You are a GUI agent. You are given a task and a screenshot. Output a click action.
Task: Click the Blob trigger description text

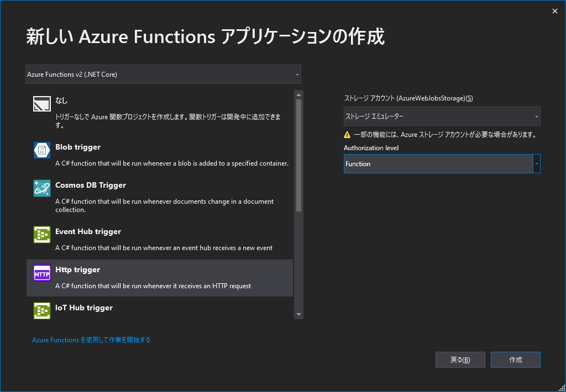click(x=172, y=163)
